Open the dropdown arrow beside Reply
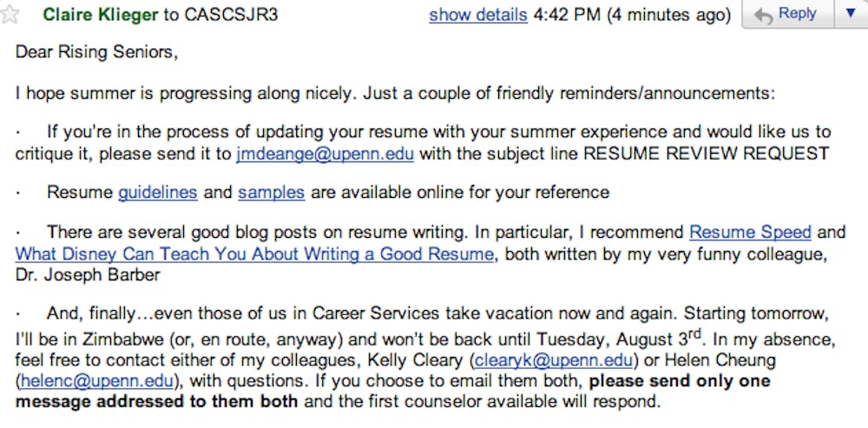868x428 pixels. 849,15
